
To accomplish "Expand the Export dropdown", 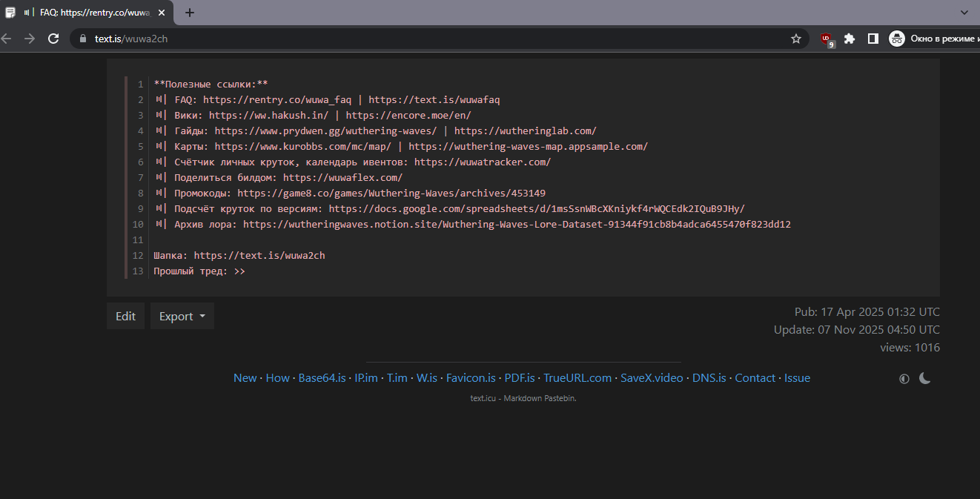I will [182, 316].
